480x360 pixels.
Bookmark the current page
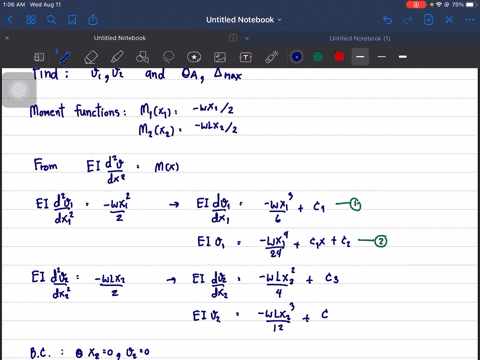[x=72, y=20]
